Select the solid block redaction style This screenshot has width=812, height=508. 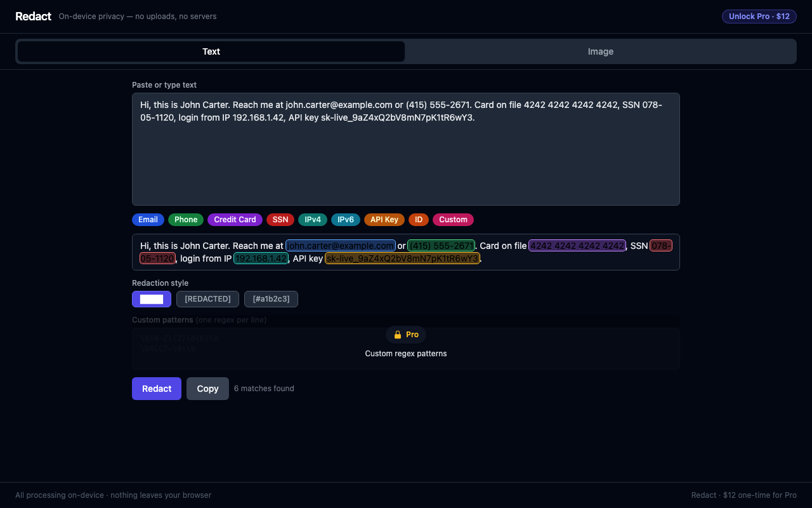pos(152,299)
